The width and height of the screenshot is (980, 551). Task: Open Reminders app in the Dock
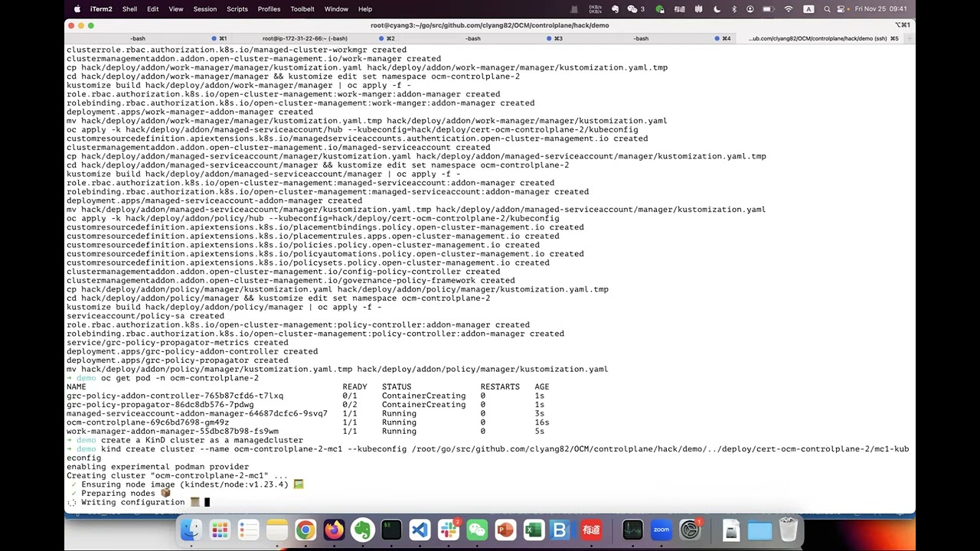click(248, 530)
